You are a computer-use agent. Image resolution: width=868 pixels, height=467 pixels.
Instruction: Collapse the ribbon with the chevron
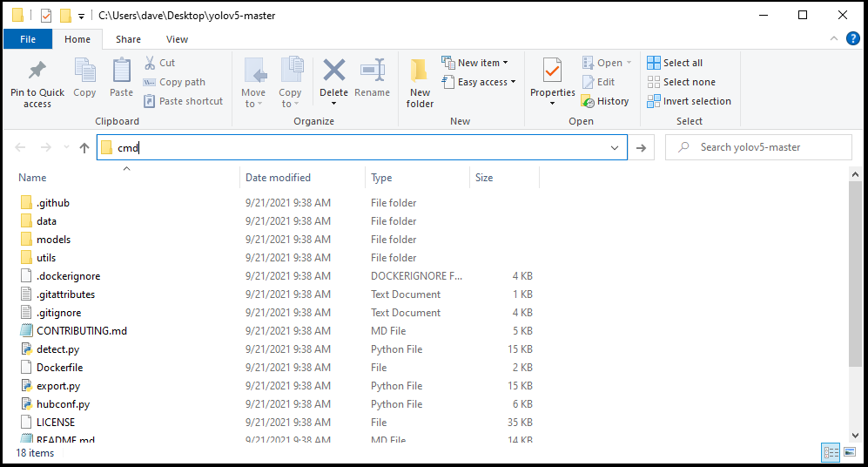834,39
